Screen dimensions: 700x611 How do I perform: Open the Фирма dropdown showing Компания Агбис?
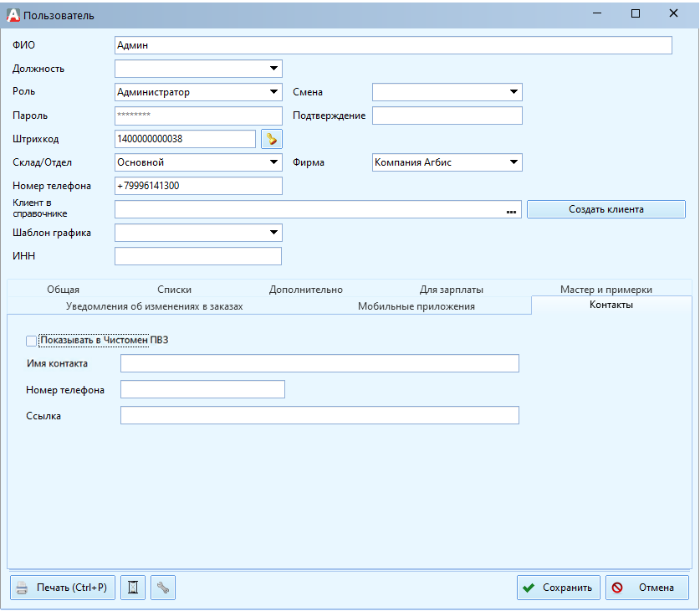tap(514, 162)
